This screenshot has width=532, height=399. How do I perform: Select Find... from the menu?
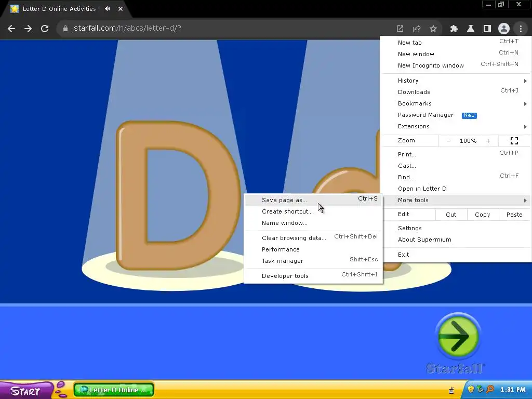point(456,177)
